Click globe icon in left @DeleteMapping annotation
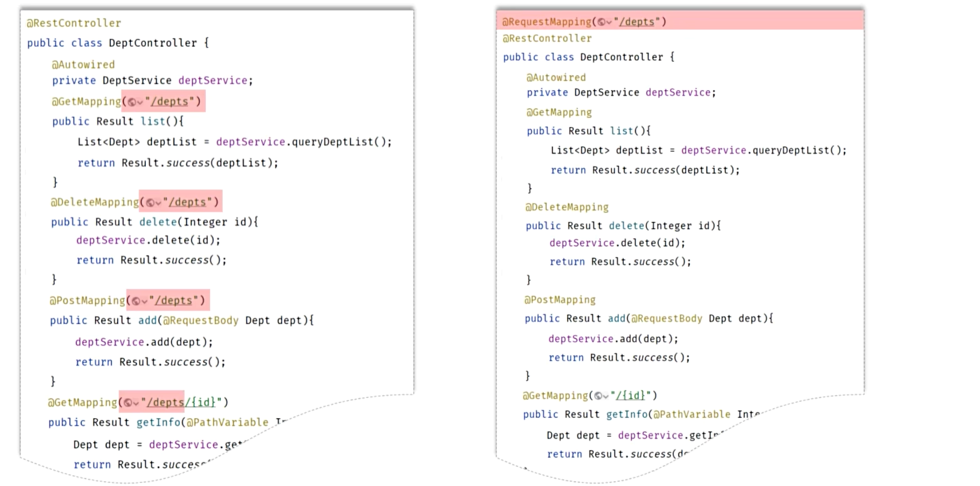This screenshot has height=486, width=980. (150, 202)
